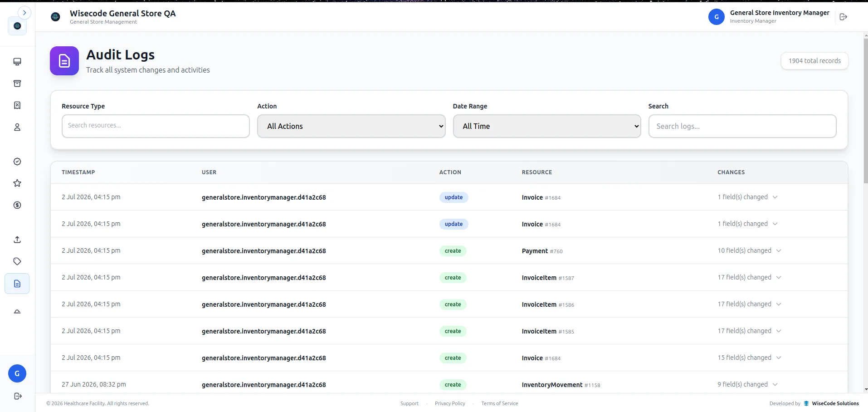Open the upload arrow icon in sidebar
The image size is (868, 412).
(x=17, y=240)
